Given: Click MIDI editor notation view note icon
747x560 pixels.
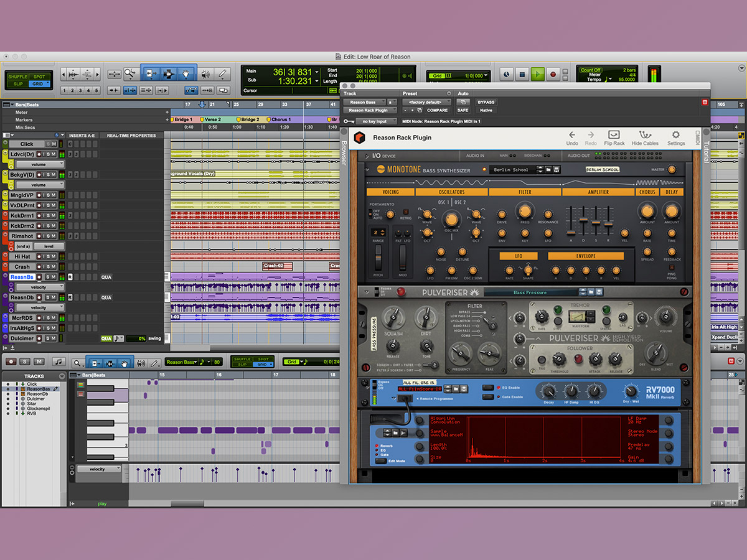Looking at the screenshot, I should tap(59, 362).
